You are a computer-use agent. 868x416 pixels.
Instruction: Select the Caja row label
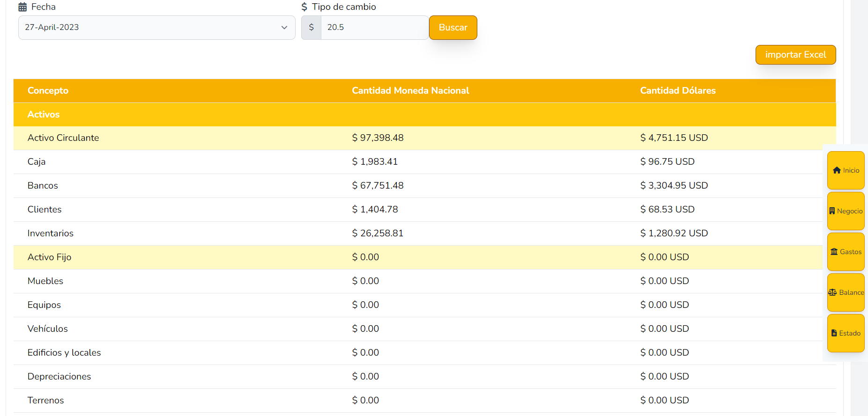pos(37,162)
